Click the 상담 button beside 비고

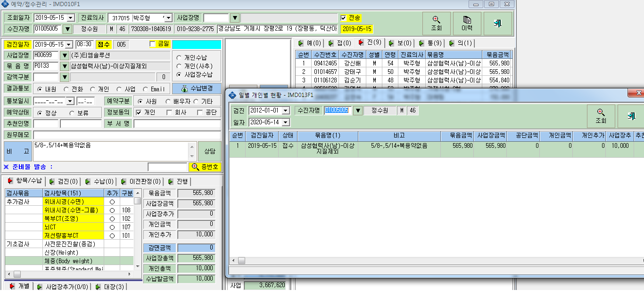209,151
